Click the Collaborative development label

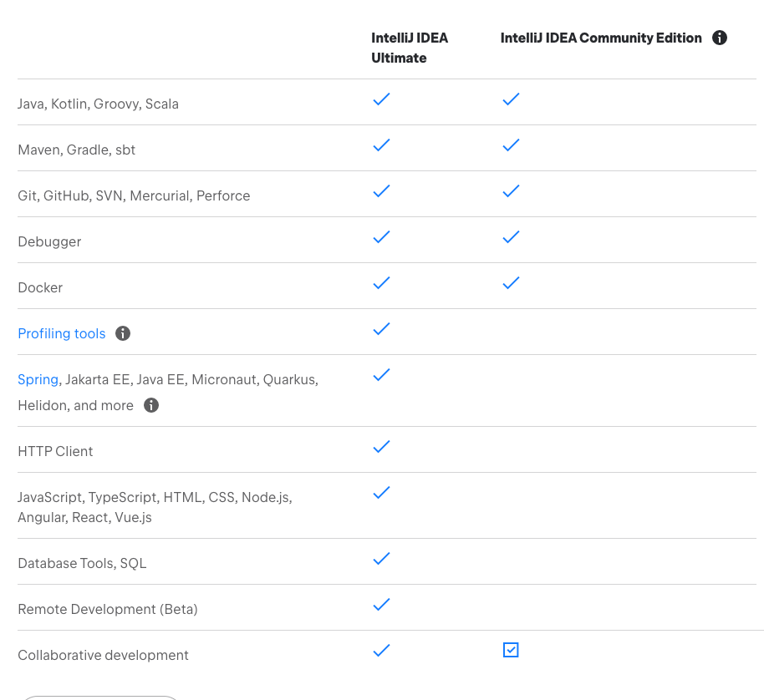[104, 655]
